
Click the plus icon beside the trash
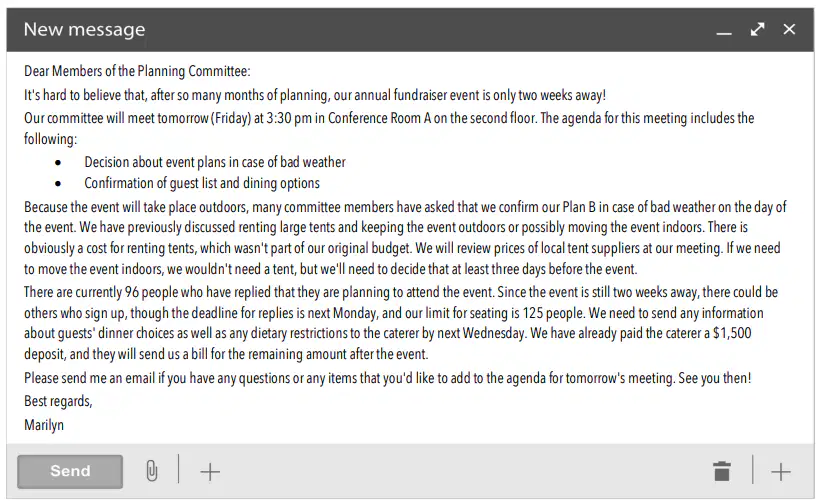click(781, 472)
